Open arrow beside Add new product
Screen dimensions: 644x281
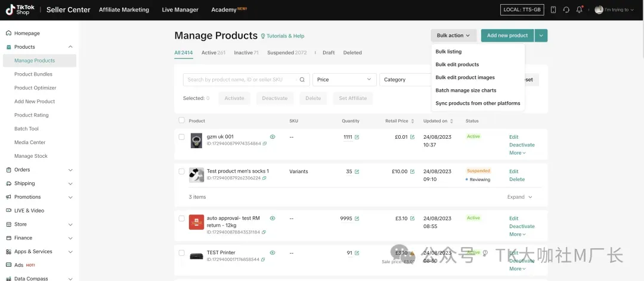pyautogui.click(x=541, y=36)
